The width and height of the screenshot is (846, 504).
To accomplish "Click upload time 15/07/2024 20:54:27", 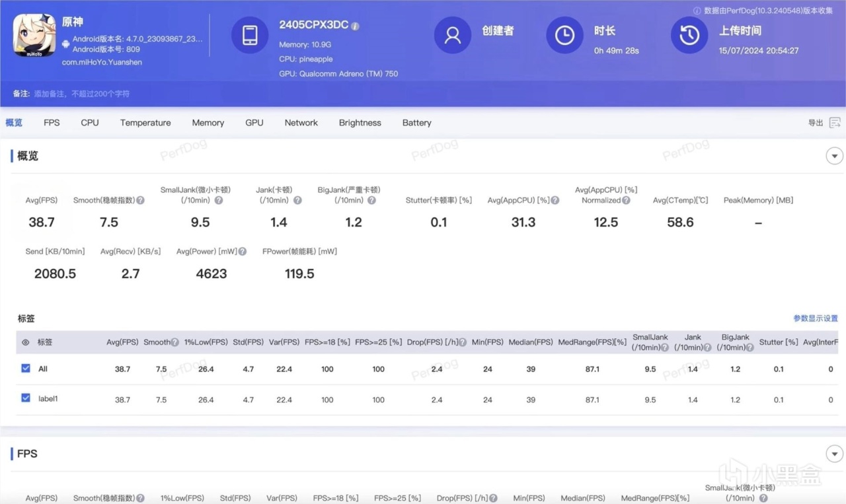I will pos(759,50).
